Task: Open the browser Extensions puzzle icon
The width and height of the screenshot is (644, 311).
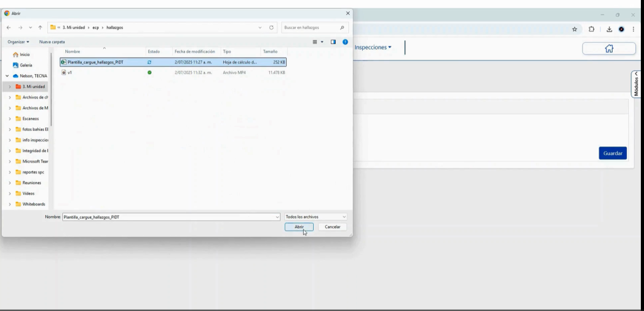Action: click(x=591, y=29)
